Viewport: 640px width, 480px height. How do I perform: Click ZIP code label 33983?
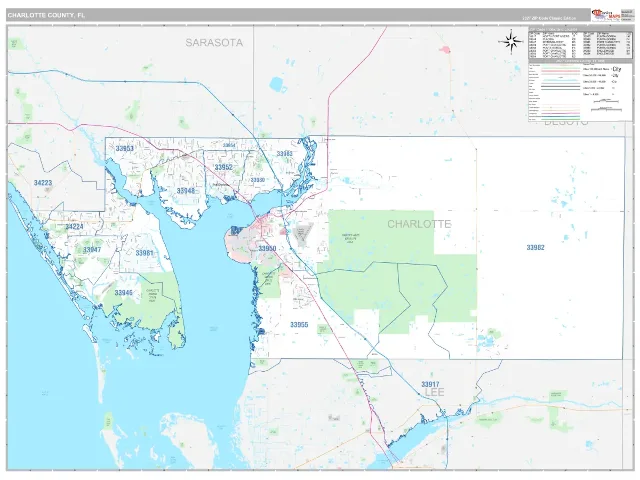click(284, 153)
